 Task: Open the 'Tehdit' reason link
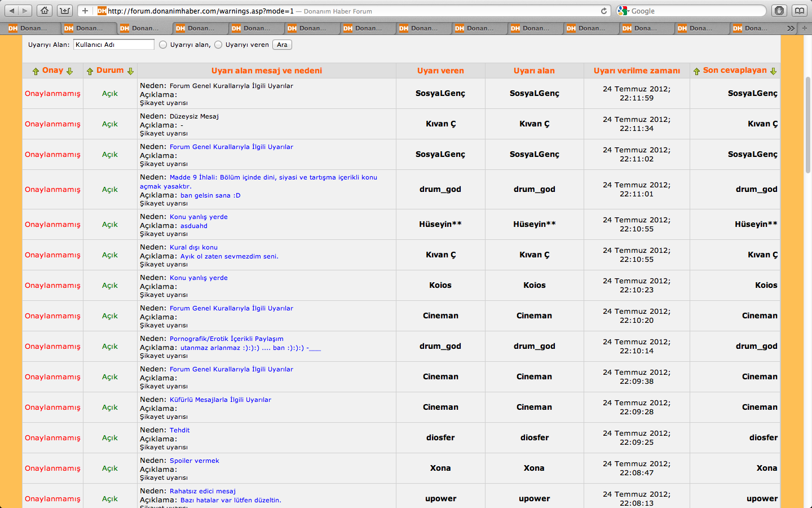click(x=179, y=430)
